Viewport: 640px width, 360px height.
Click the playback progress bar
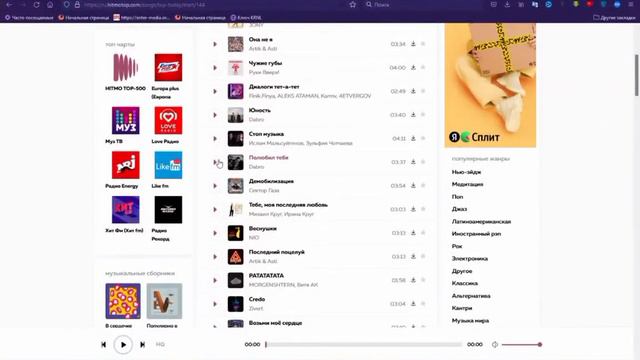pos(363,344)
